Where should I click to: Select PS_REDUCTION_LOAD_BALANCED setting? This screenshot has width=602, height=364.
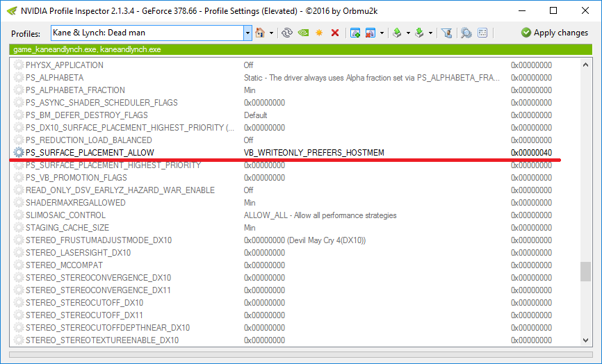point(89,140)
